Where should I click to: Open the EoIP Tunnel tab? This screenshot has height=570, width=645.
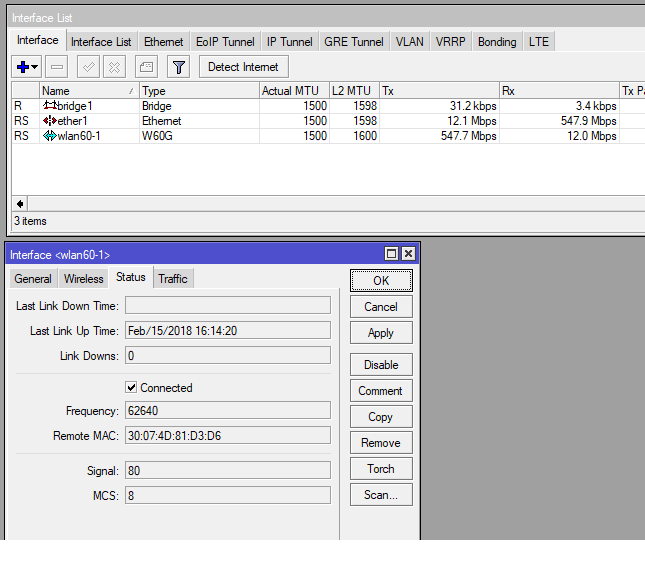pyautogui.click(x=225, y=42)
